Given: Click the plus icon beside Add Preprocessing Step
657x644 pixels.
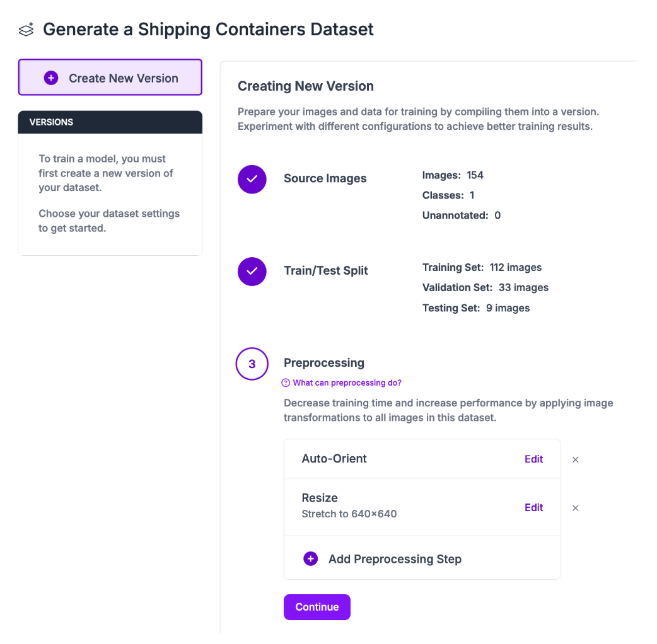Looking at the screenshot, I should point(311,559).
